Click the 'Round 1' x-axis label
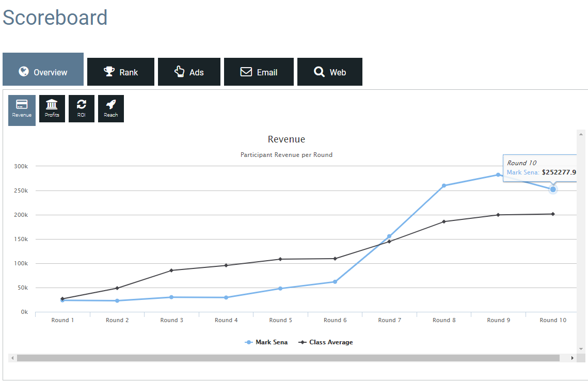Image resolution: width=588 pixels, height=382 pixels. point(62,320)
